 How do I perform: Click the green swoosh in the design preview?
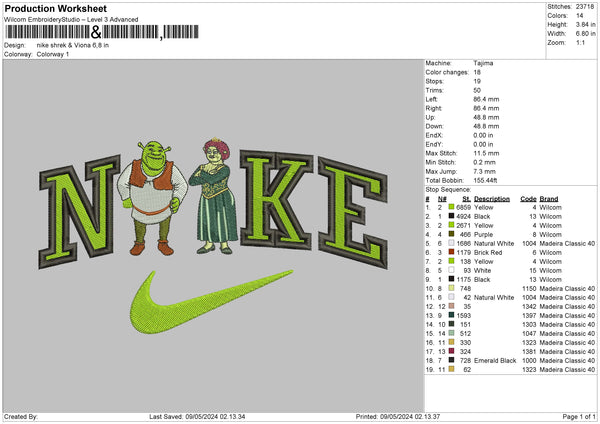pos(211,302)
